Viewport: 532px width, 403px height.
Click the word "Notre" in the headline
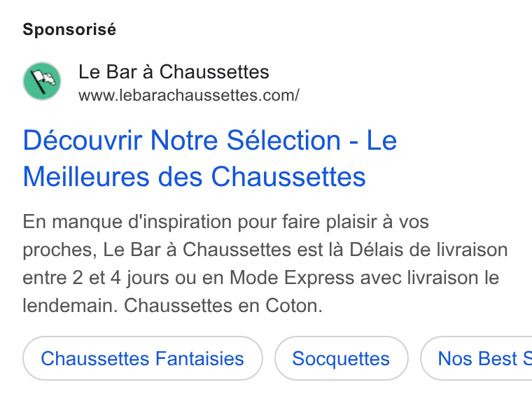pyautogui.click(x=184, y=140)
